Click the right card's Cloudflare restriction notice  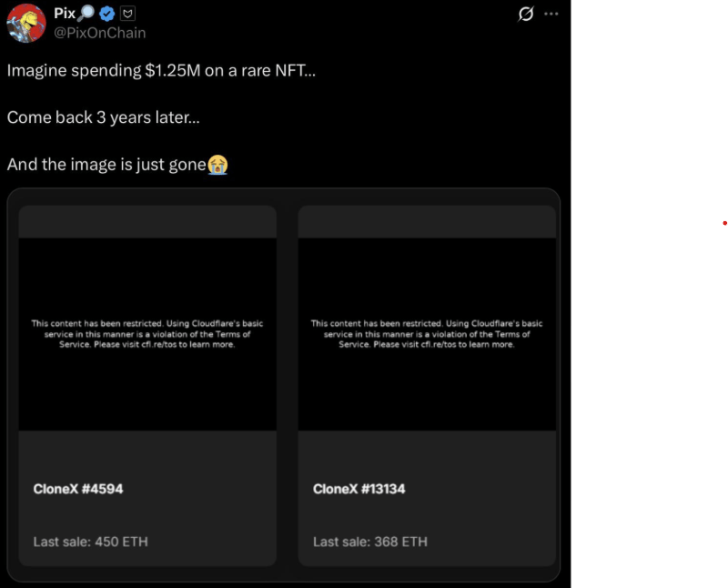pos(427,334)
